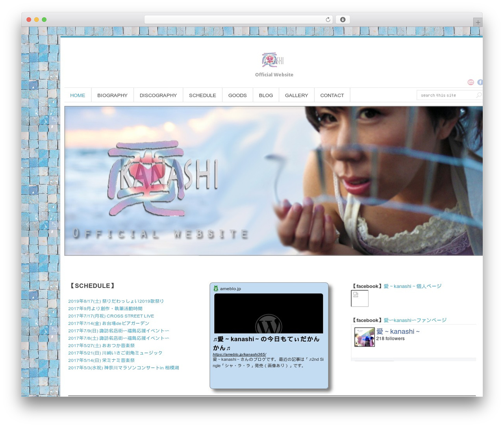Click the 【SCHEDULE】 section heading
504x427 pixels.
click(93, 286)
